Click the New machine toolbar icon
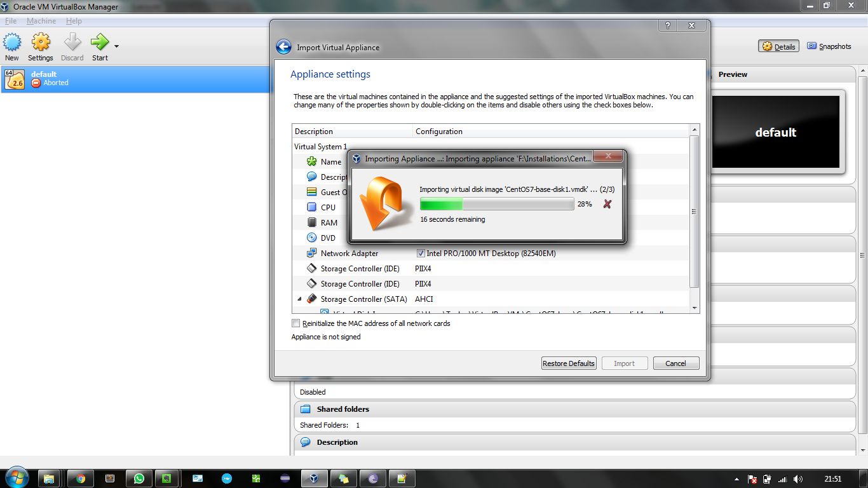868x488 pixels. pyautogui.click(x=12, y=43)
